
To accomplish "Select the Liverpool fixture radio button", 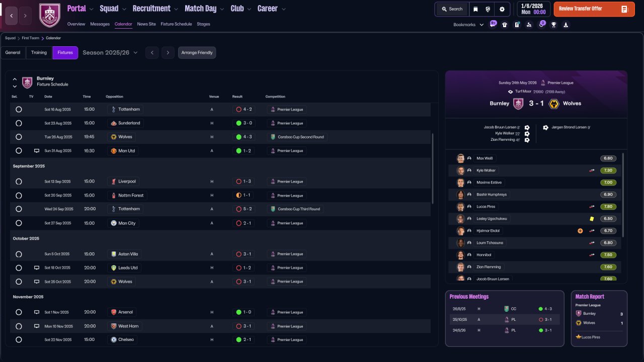I will pos(19,182).
